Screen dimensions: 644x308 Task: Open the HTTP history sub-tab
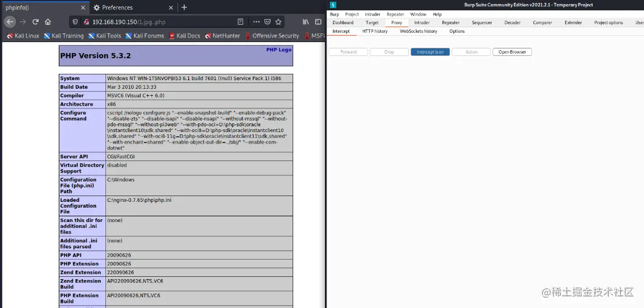pyautogui.click(x=374, y=31)
